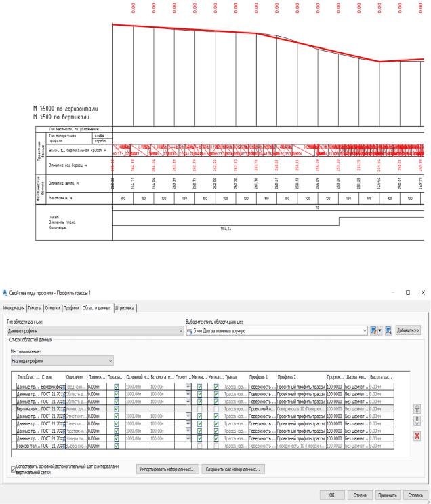Open geometry points button in Расстояни row
This screenshot has height=504, width=431.
(x=188, y=431)
